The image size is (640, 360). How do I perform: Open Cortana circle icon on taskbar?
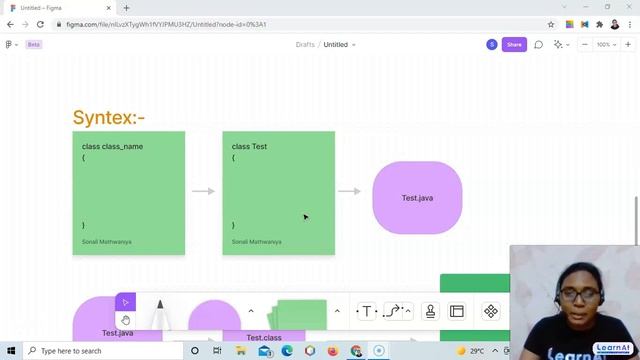[x=195, y=351]
